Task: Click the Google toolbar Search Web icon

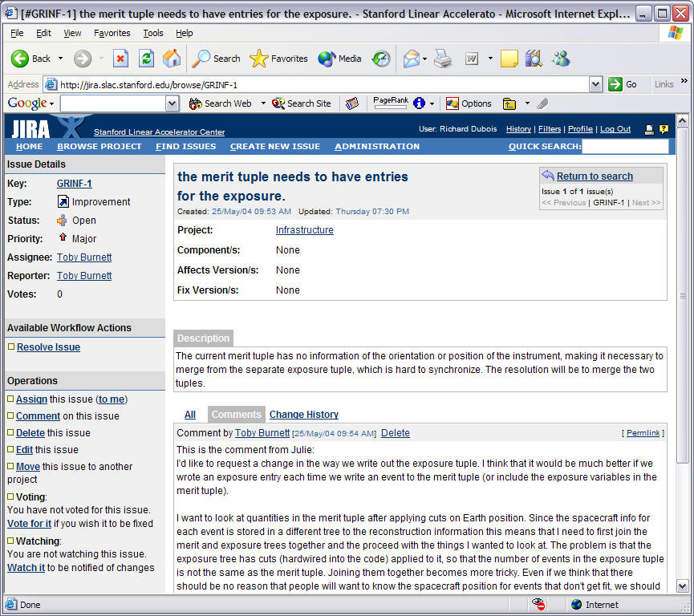Action: (x=195, y=103)
